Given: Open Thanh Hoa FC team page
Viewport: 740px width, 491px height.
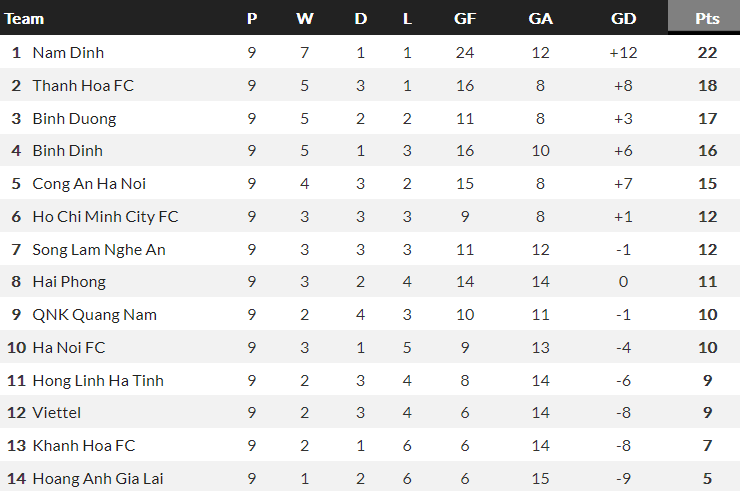Looking at the screenshot, I should pos(83,85).
